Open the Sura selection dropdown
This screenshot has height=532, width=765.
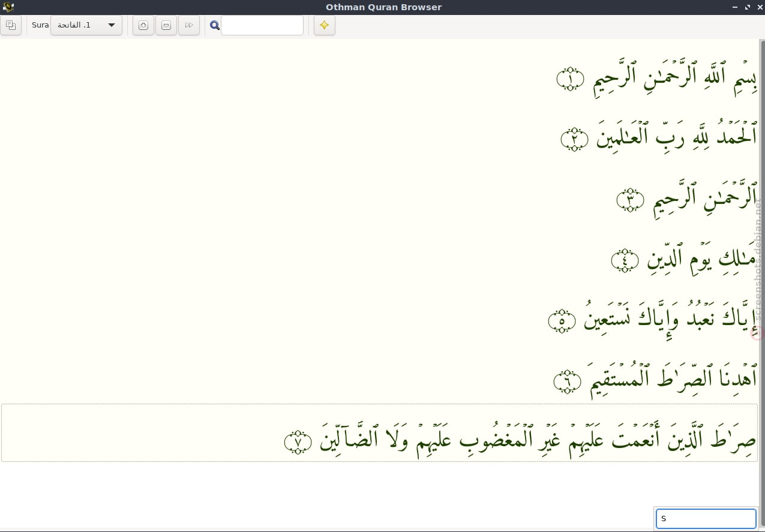(x=86, y=25)
